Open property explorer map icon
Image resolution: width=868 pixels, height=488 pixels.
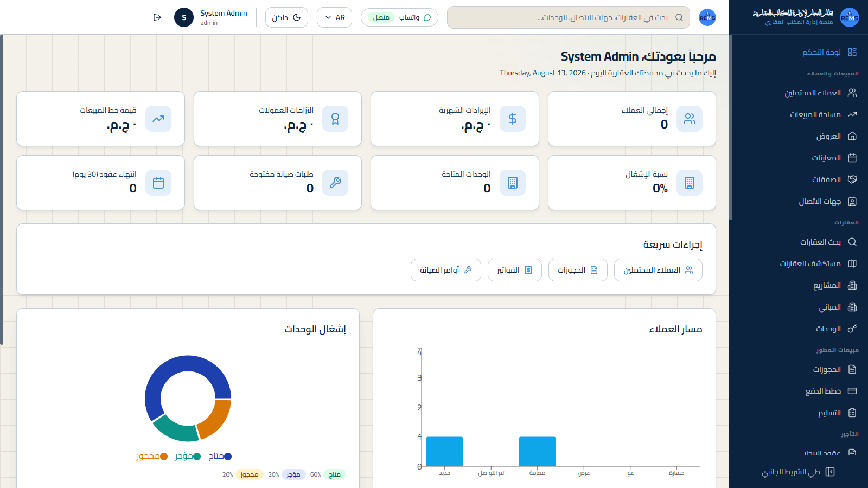[x=852, y=264]
